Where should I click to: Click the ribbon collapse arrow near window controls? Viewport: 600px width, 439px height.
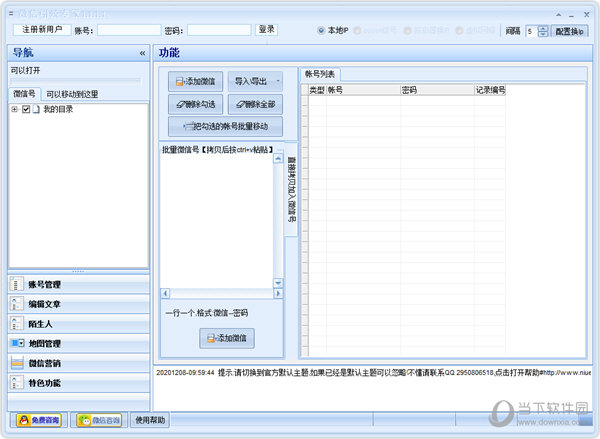pyautogui.click(x=559, y=15)
